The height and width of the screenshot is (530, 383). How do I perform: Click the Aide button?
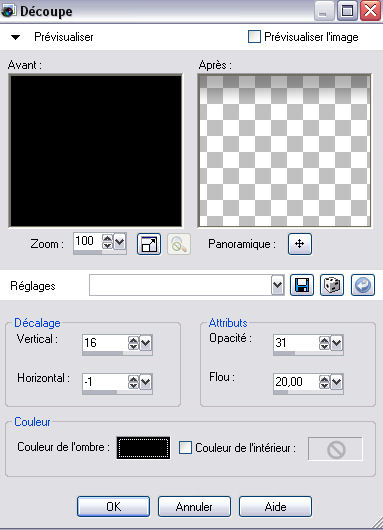point(275,506)
